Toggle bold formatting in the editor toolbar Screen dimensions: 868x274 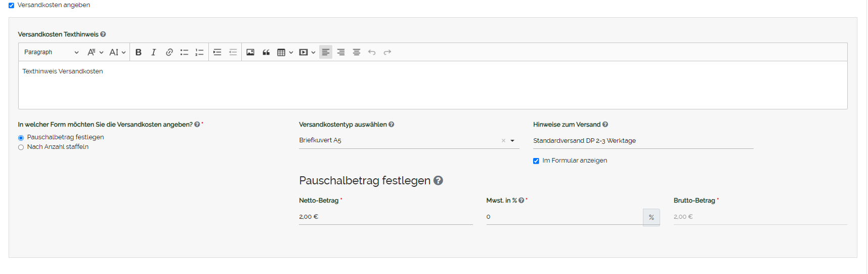click(x=138, y=52)
